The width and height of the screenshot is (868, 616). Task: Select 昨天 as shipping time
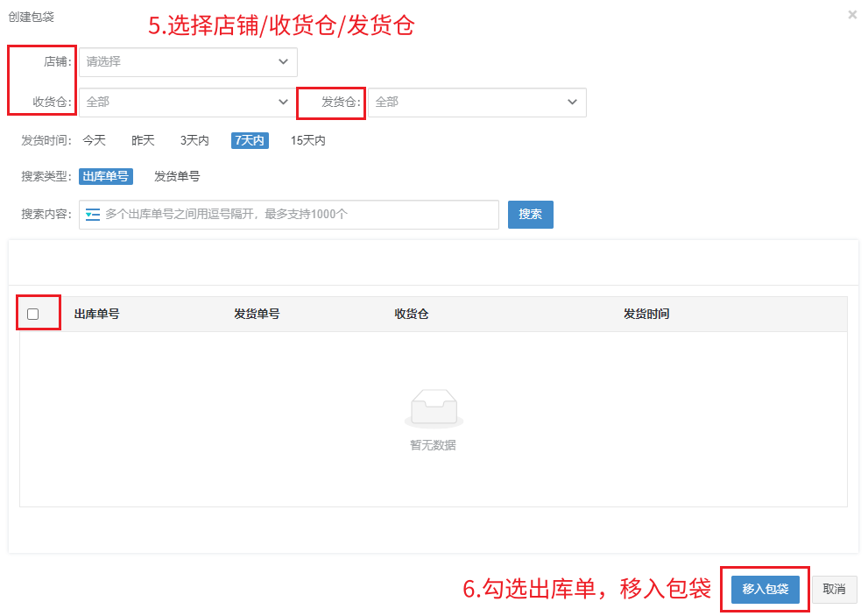pos(143,141)
